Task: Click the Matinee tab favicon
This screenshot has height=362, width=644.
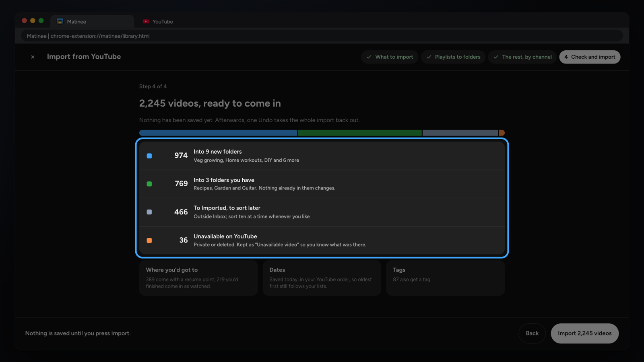Action: (x=60, y=22)
